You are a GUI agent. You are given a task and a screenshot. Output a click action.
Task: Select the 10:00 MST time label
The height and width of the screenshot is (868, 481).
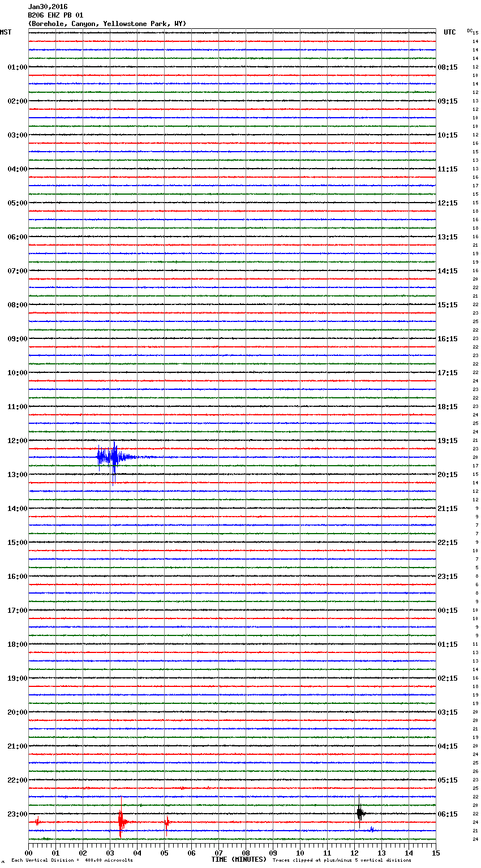(17, 373)
